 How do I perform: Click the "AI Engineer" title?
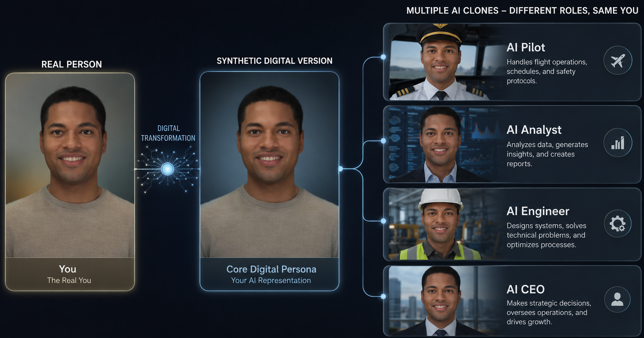538,211
